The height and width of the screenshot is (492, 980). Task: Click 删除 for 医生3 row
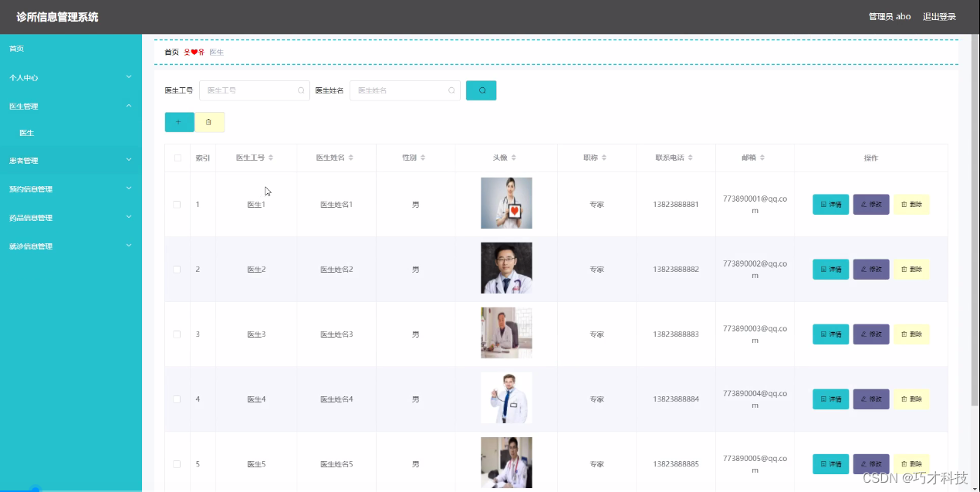pyautogui.click(x=911, y=334)
